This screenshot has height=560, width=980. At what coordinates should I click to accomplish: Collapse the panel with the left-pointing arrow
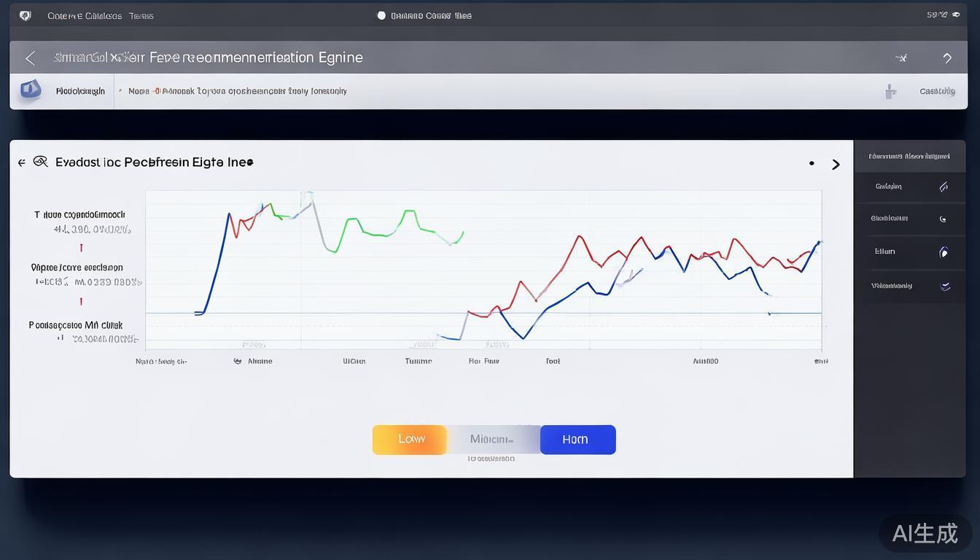21,163
